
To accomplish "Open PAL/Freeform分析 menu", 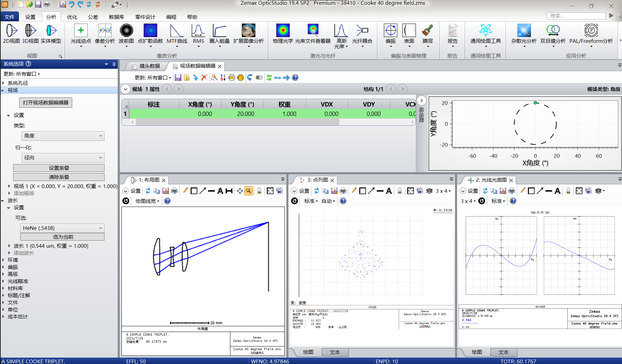I will [591, 35].
